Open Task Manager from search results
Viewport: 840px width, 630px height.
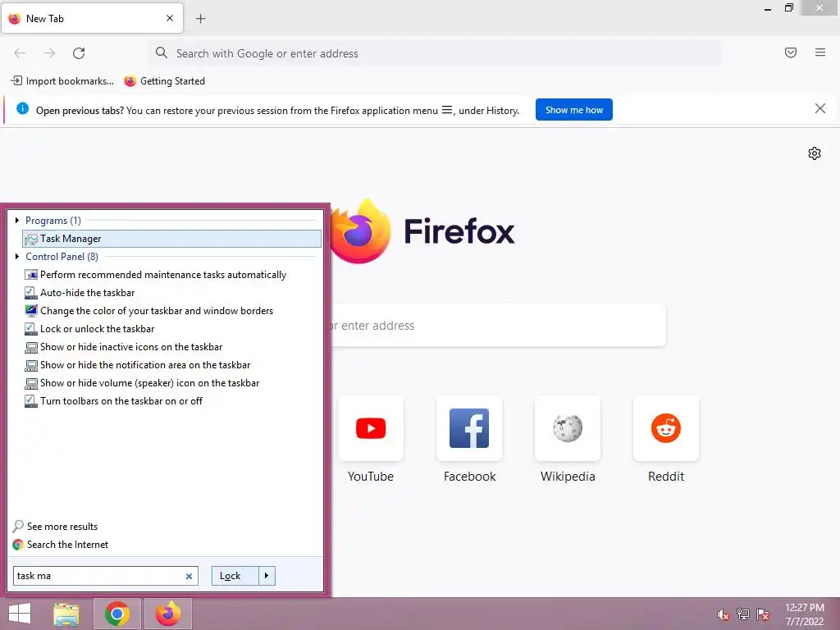pos(171,239)
